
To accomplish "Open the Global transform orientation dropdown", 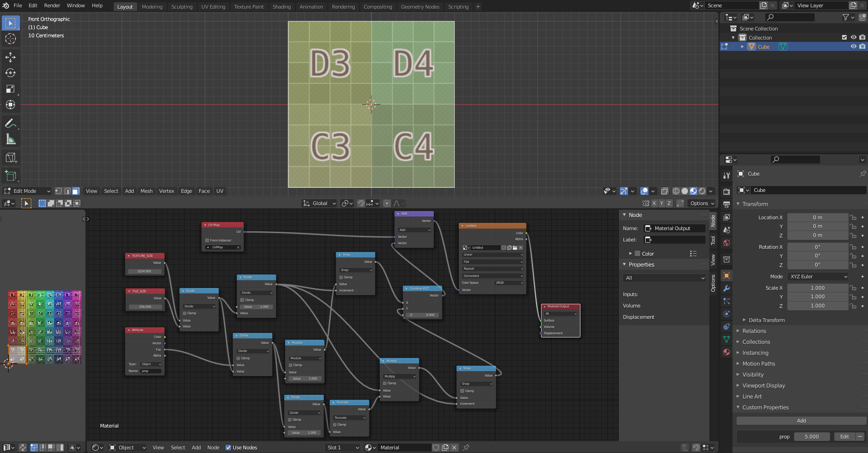I will (x=319, y=203).
